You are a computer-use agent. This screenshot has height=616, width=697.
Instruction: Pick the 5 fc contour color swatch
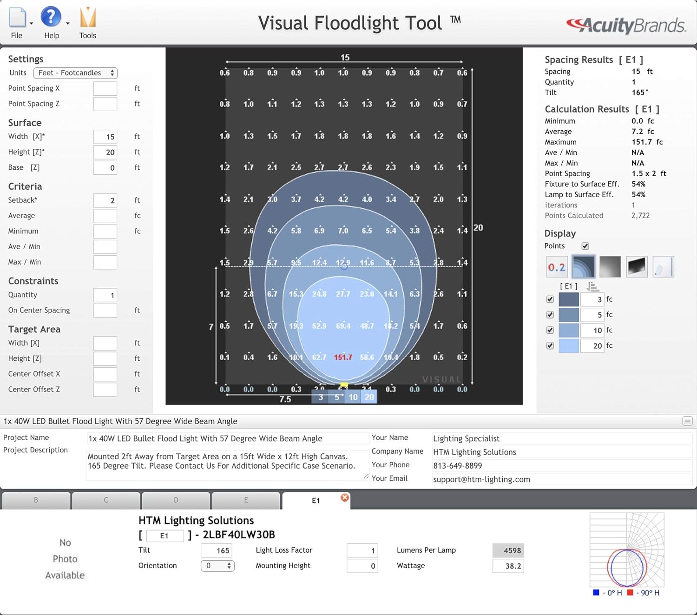(x=569, y=315)
